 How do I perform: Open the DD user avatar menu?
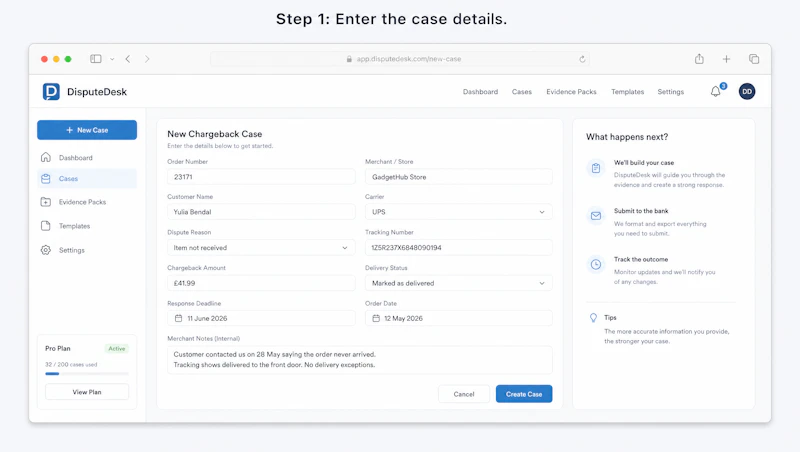click(x=747, y=92)
